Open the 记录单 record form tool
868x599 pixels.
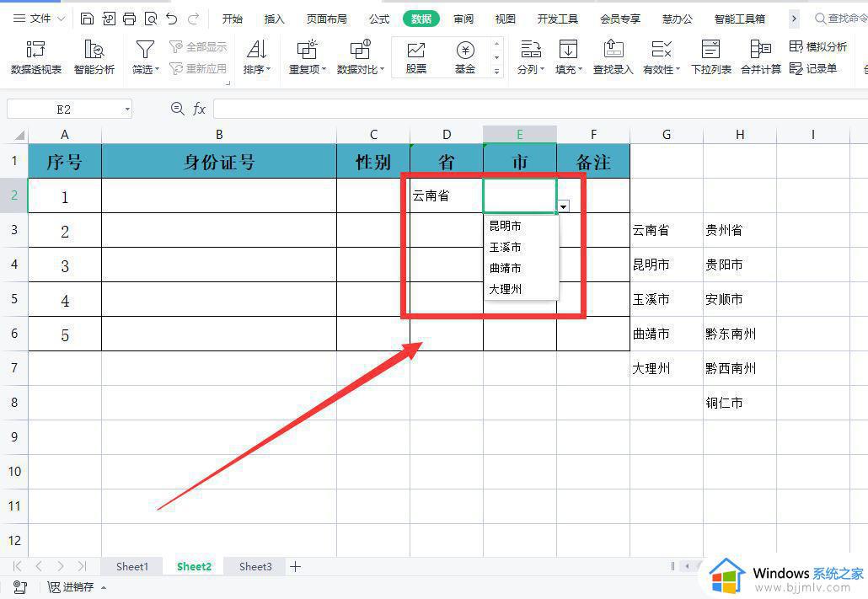point(813,68)
